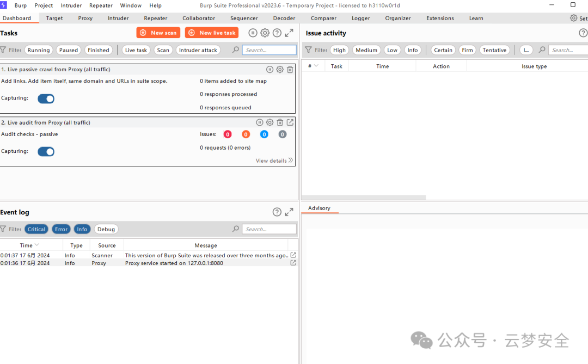Open Scanner event message details icon
The image size is (588, 364).
pos(293,255)
